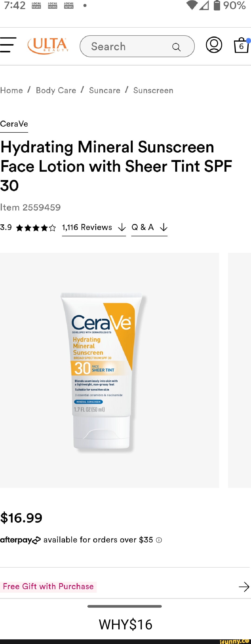Tap the next product image preview
251x644 pixels.
tap(240, 370)
